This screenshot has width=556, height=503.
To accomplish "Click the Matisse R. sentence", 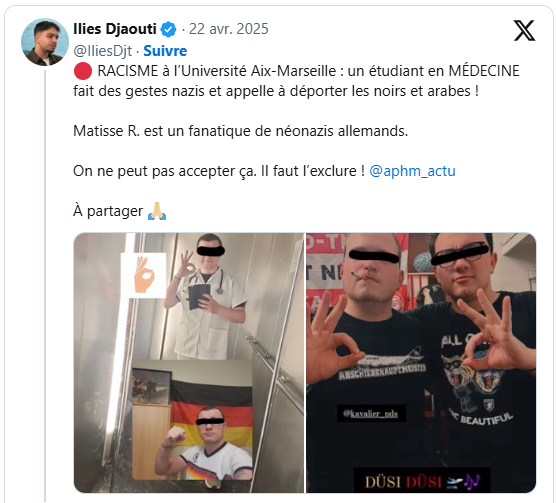I will [240, 131].
